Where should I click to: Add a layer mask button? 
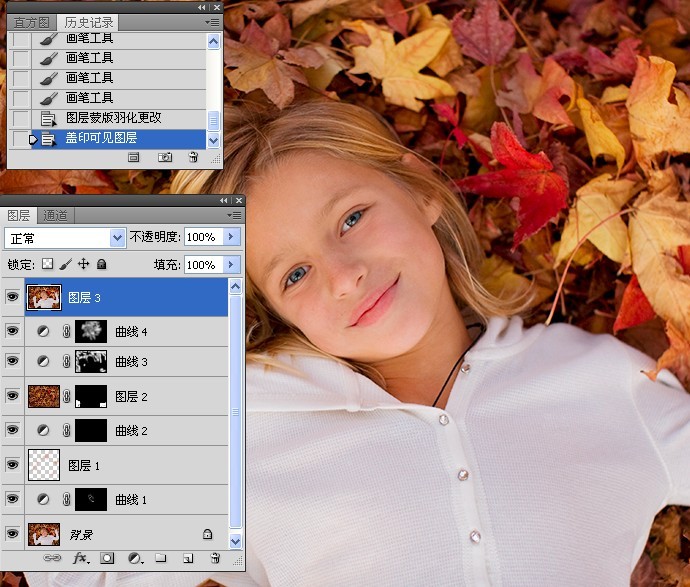pyautogui.click(x=107, y=558)
